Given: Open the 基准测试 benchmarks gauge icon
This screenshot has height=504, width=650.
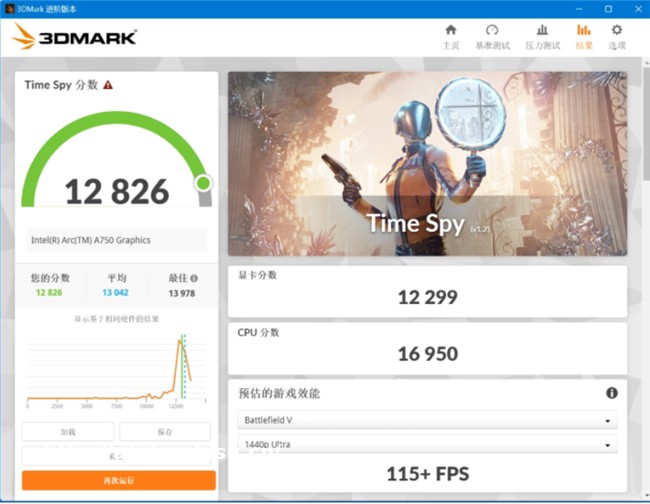Looking at the screenshot, I should [492, 31].
